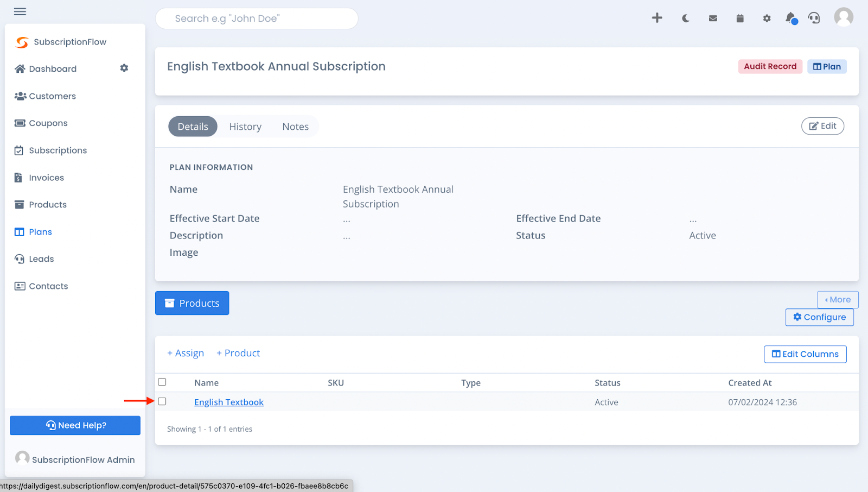This screenshot has height=492, width=868.
Task: Select the Details tab
Action: point(193,127)
